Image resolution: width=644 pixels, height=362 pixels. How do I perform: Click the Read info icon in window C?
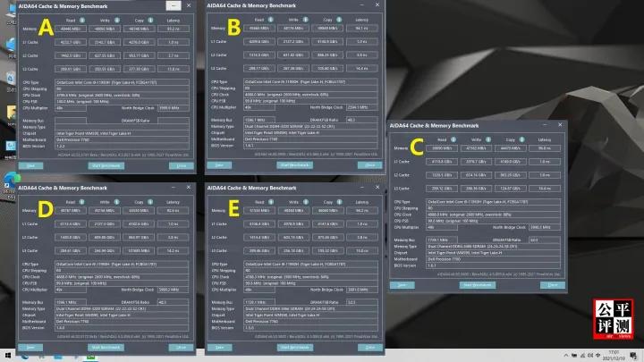point(453,139)
